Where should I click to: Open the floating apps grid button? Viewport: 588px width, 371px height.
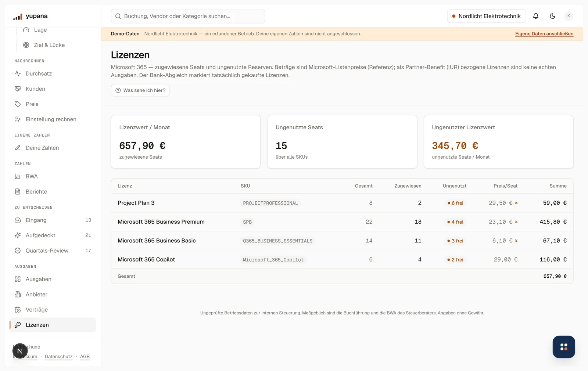[564, 347]
